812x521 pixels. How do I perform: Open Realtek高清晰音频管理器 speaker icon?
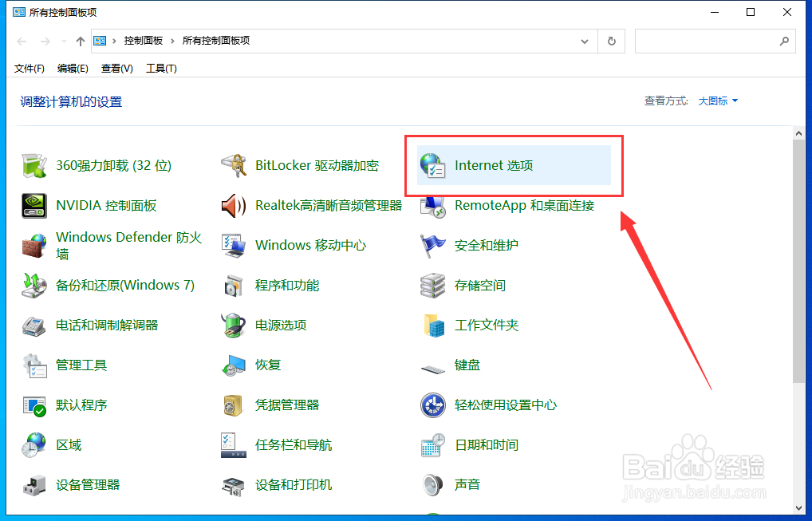(234, 206)
